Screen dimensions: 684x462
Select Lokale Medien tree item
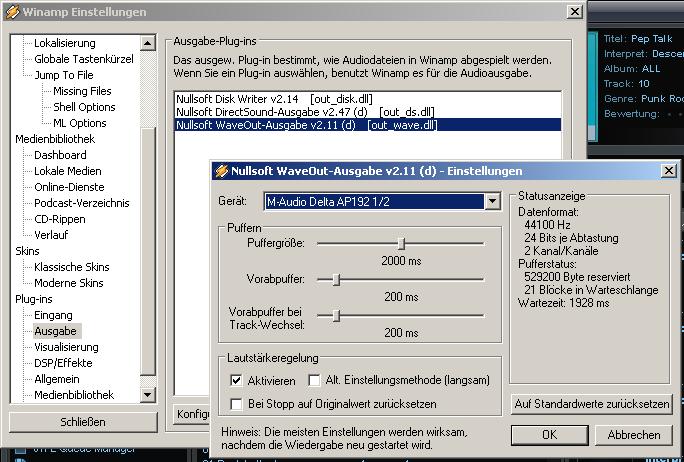[x=68, y=171]
